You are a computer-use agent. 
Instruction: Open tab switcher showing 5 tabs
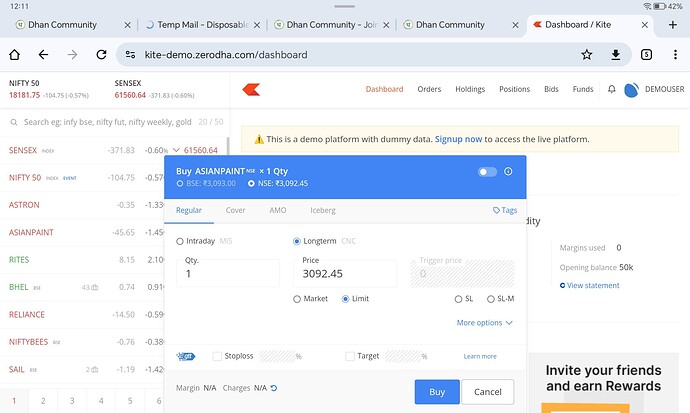coord(646,55)
